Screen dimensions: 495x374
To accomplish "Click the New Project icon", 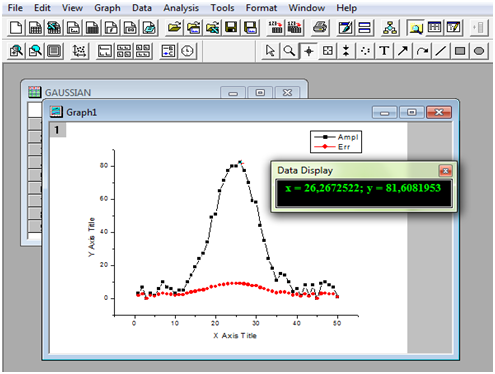I will pyautogui.click(x=16, y=28).
